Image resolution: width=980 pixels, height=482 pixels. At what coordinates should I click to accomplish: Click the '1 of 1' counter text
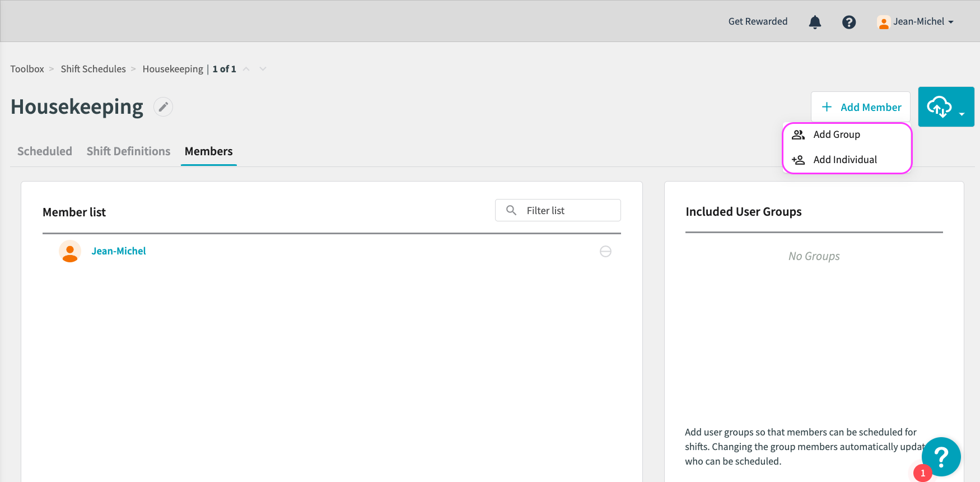pyautogui.click(x=224, y=69)
